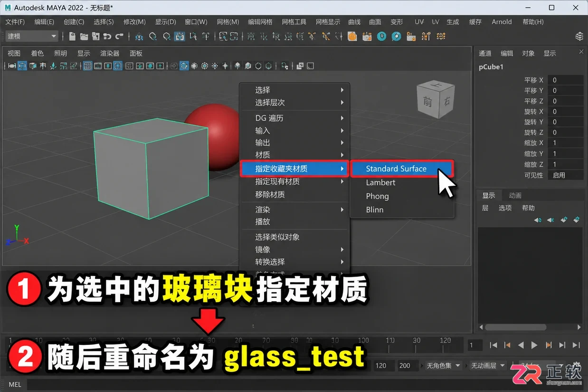Viewport: 588px width, 392px height.
Task: Click the Redo arrow icon
Action: tap(119, 37)
